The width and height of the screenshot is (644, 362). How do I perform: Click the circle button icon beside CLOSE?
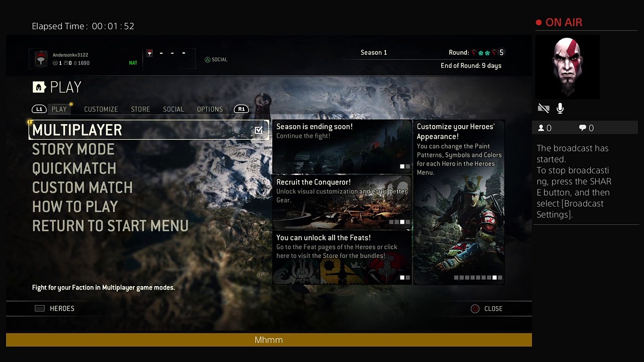click(x=475, y=309)
